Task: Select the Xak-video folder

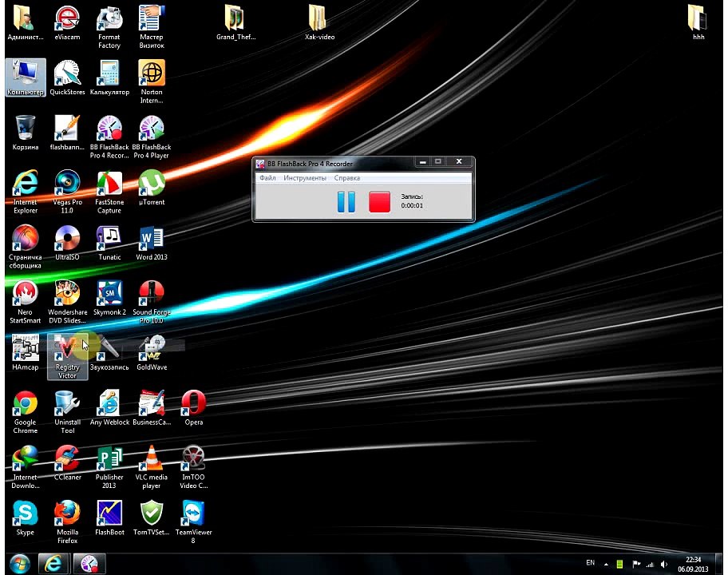Action: coord(319,23)
